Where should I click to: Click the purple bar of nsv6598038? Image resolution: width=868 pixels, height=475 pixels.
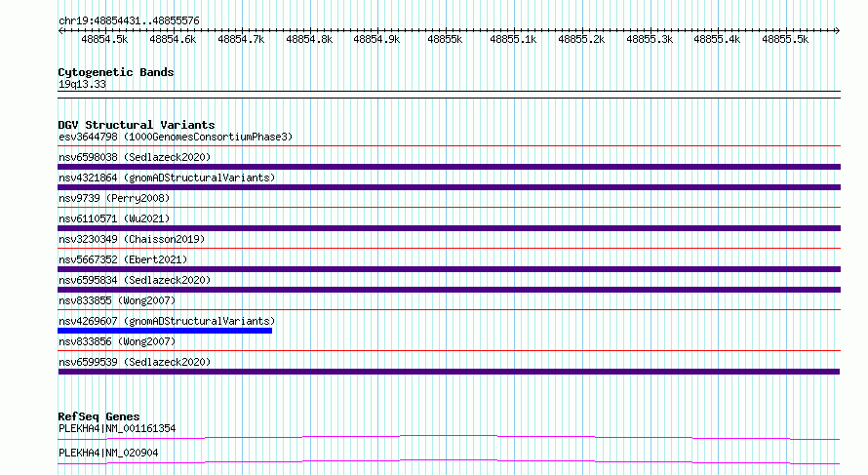pyautogui.click(x=449, y=167)
